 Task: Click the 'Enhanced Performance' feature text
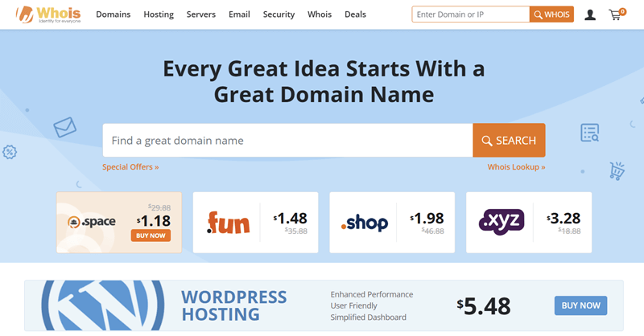coord(372,294)
